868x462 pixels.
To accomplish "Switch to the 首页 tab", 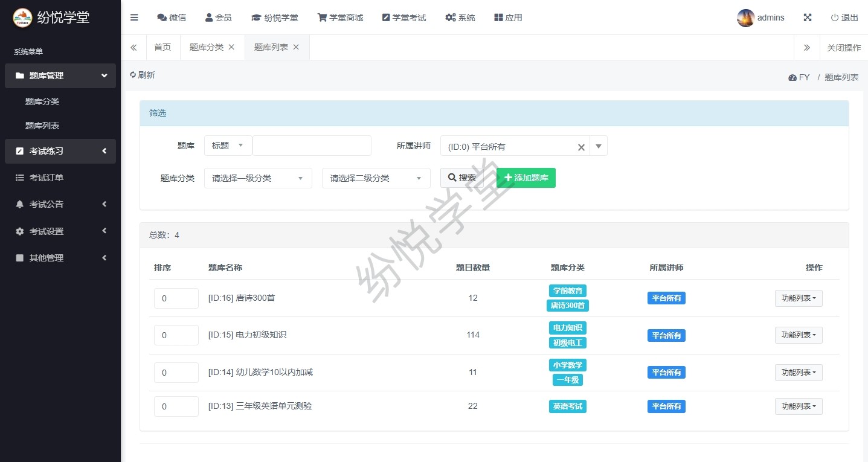I will point(162,47).
